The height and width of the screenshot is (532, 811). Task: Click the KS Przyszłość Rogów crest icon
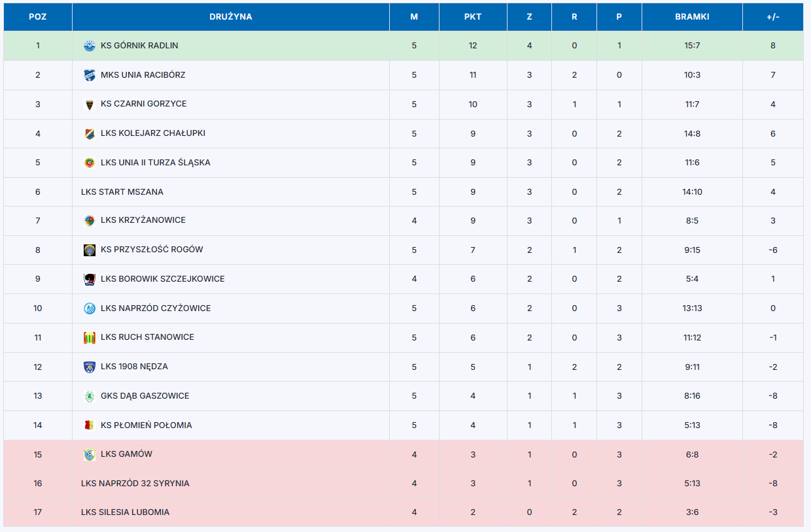(x=90, y=250)
